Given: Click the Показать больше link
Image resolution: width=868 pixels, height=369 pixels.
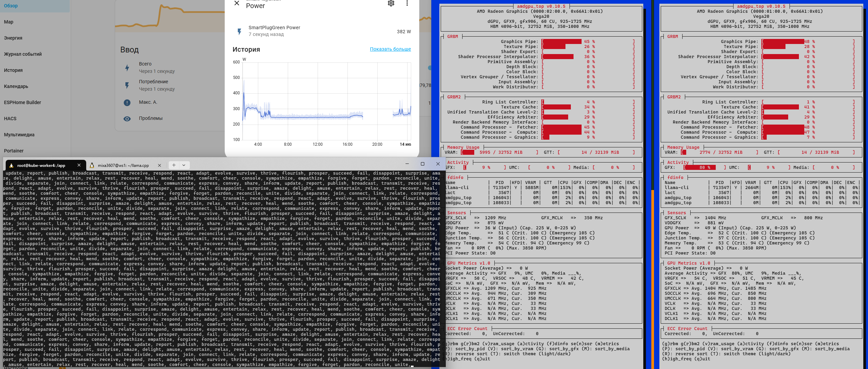Looking at the screenshot, I should click(x=390, y=49).
